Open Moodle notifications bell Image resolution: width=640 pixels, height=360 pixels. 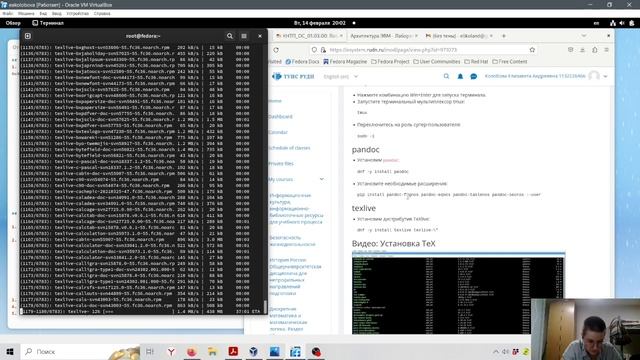coord(460,76)
